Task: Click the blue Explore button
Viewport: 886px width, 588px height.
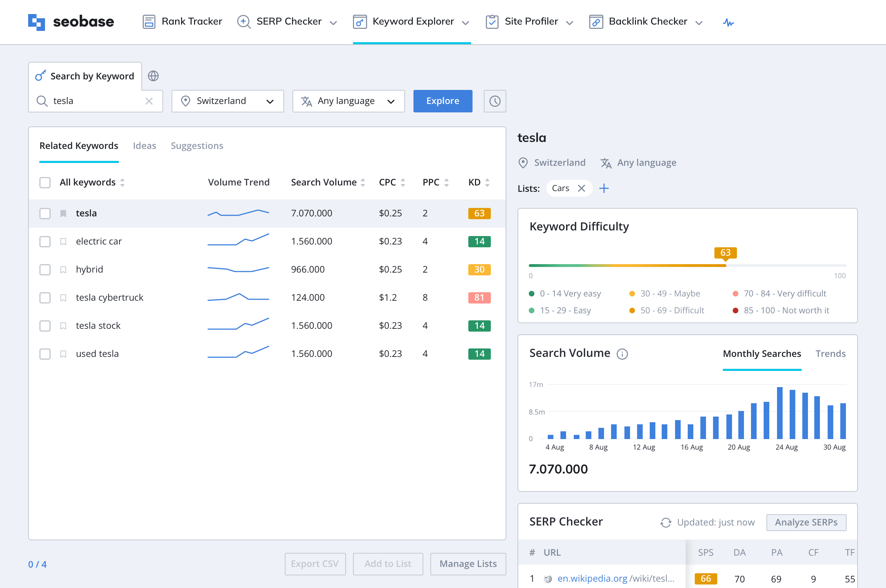Action: click(443, 101)
